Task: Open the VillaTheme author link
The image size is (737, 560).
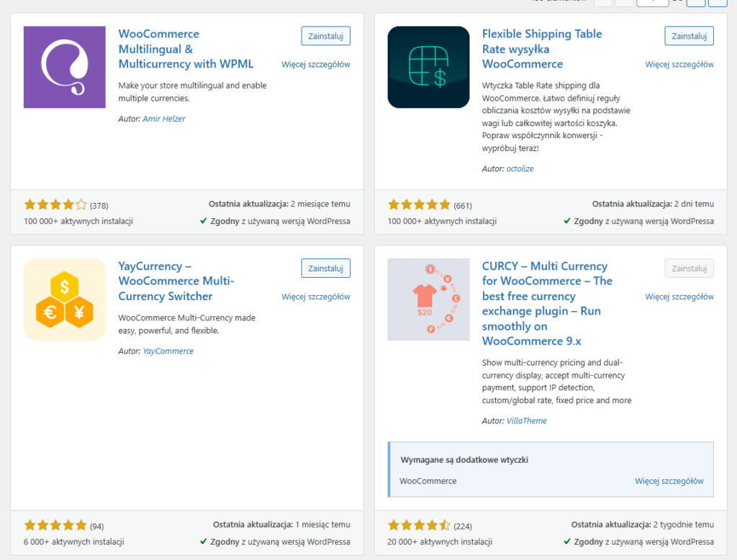Action: pos(527,420)
